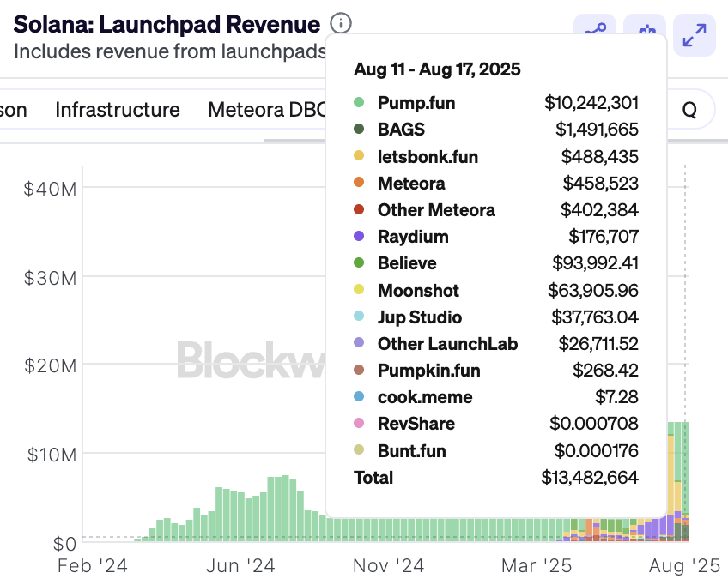Viewport: 728px width, 585px height.
Task: Click the '$0.000708' value
Action: coord(594,424)
